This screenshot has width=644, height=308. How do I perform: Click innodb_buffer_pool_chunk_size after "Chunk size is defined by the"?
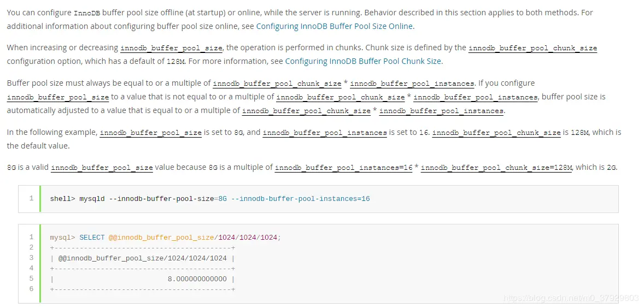(x=532, y=48)
